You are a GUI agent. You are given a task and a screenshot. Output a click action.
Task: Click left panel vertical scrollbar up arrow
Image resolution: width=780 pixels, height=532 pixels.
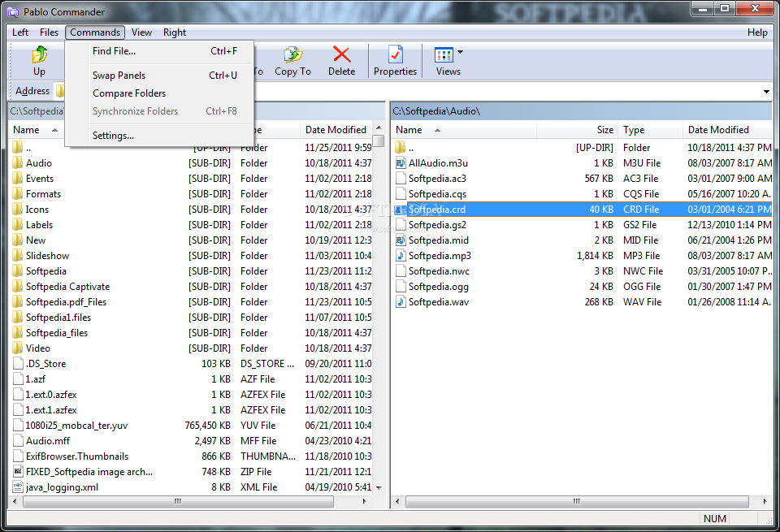click(x=379, y=128)
